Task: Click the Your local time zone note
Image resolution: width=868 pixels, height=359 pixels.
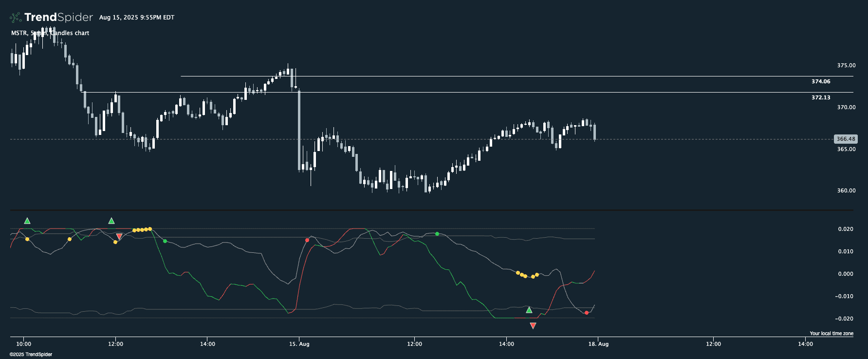Action: (x=831, y=334)
